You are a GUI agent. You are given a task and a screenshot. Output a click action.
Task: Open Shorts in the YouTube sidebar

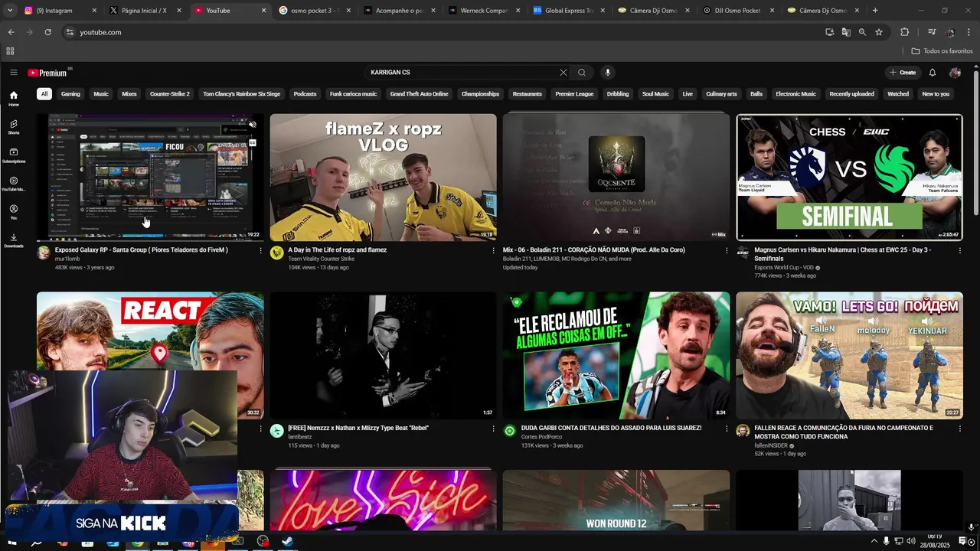coord(14,126)
